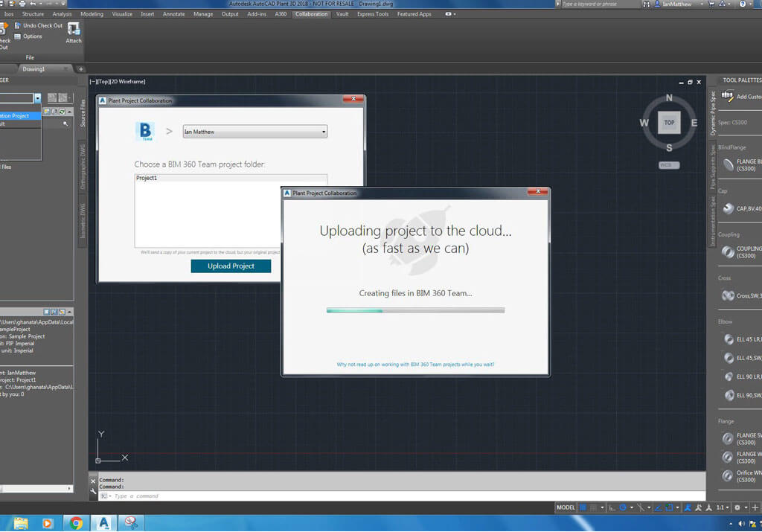Click the AutoCAD icon in the taskbar
The height and width of the screenshot is (532, 762).
(x=103, y=523)
